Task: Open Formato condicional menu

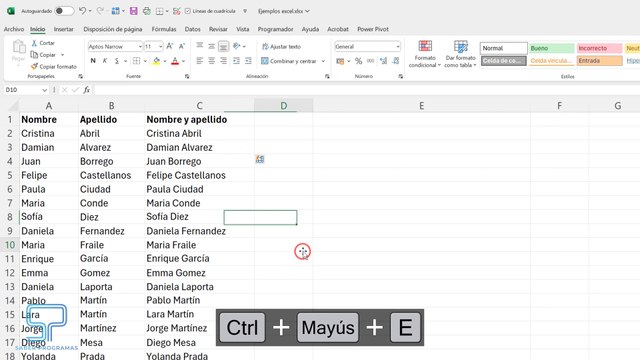Action: click(x=425, y=54)
